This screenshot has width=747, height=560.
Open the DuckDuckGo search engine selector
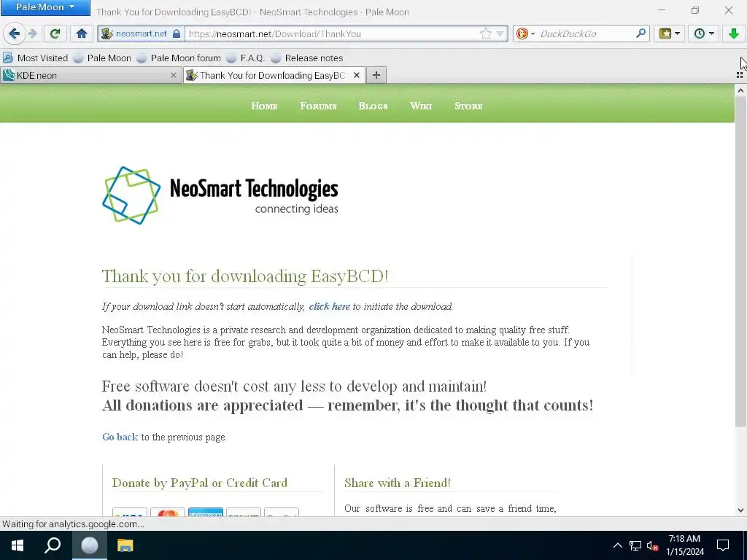525,34
